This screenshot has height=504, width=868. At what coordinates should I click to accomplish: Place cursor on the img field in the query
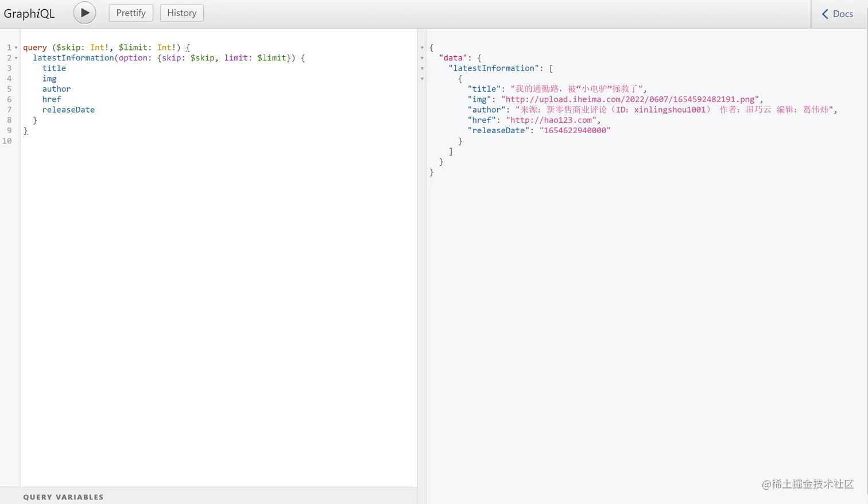[49, 79]
